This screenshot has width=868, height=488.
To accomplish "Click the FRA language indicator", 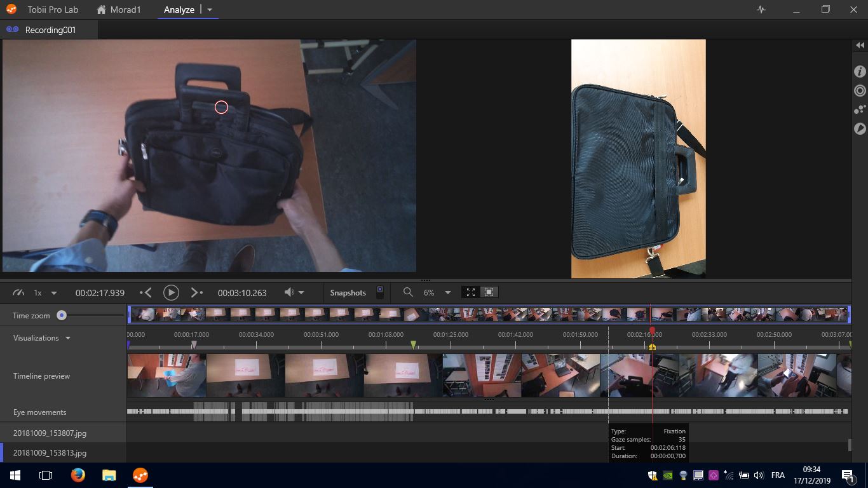I will pyautogui.click(x=778, y=475).
